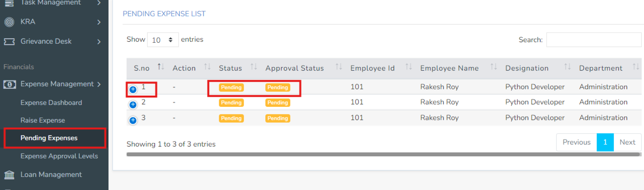644x190 pixels.
Task: Click Approval Status Pending badge in row 2
Action: point(278,103)
